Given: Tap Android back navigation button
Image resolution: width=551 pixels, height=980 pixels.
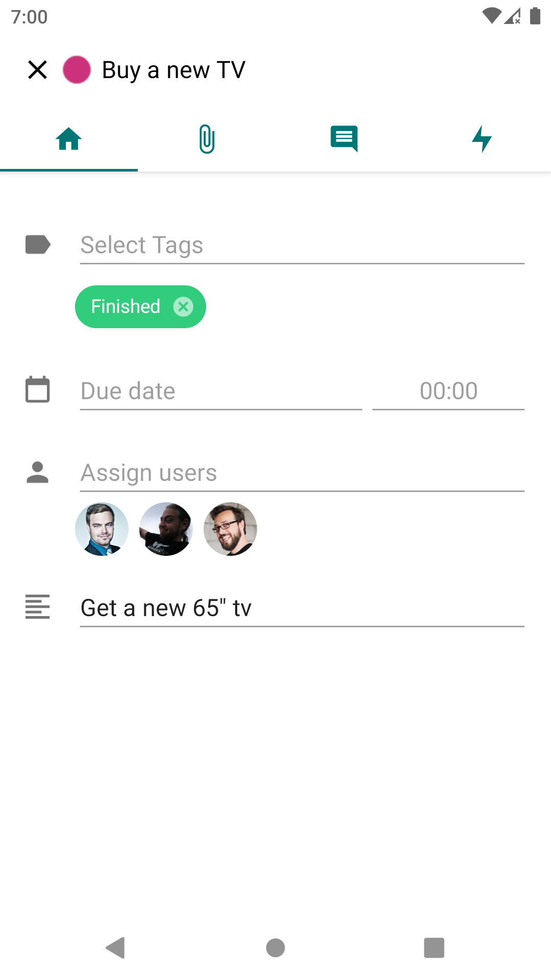Looking at the screenshot, I should pos(116,948).
